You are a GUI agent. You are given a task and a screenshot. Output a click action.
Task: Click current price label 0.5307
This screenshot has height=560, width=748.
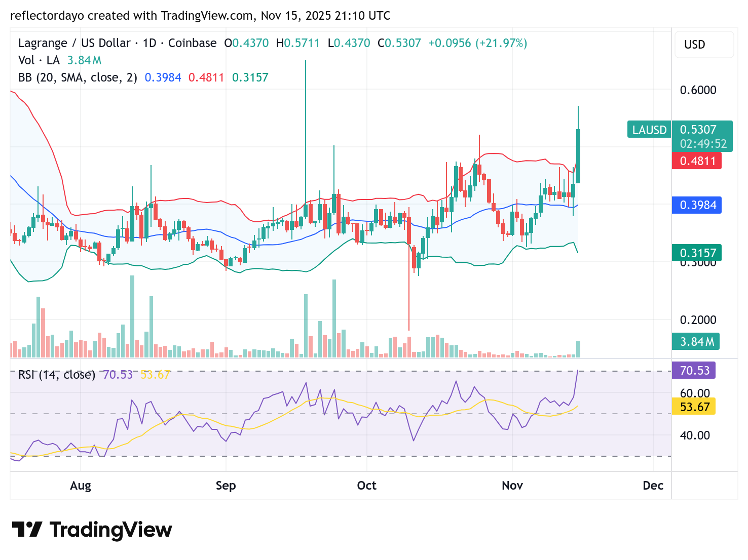coord(698,130)
